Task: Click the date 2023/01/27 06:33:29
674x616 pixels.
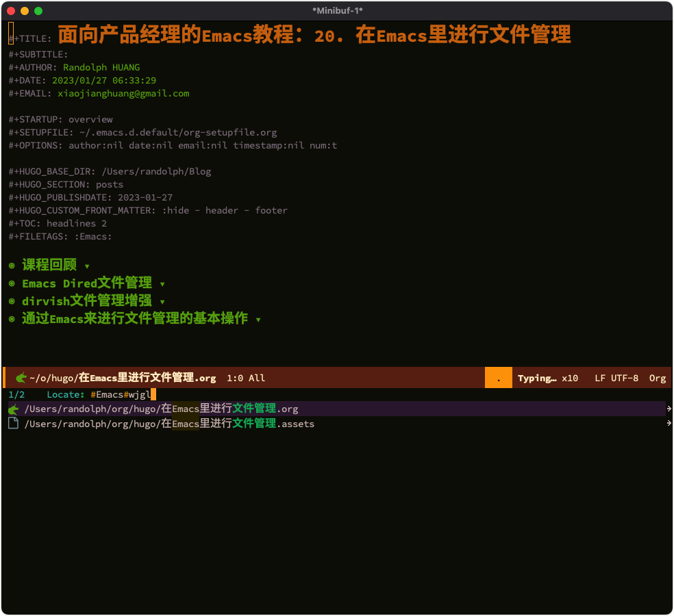Action: [x=104, y=80]
